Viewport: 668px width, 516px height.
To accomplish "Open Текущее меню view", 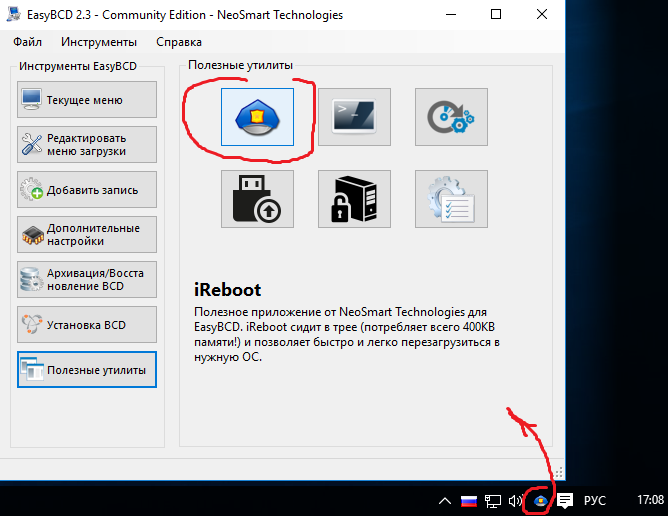I will (87, 100).
